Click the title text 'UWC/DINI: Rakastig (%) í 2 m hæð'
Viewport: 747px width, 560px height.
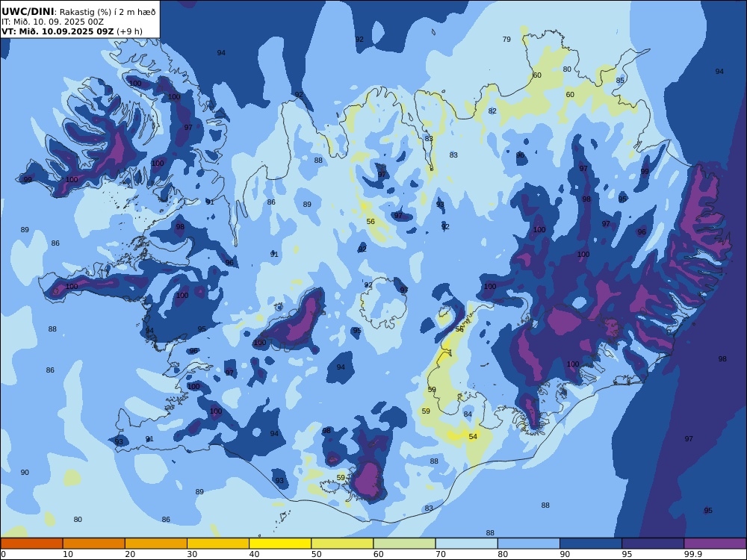click(x=78, y=11)
